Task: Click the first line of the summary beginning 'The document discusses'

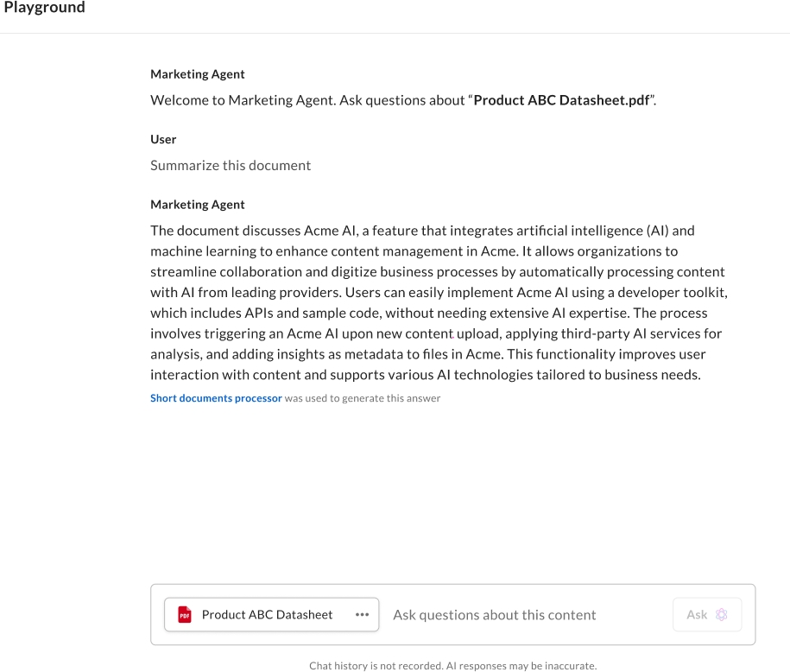Action: 422,231
